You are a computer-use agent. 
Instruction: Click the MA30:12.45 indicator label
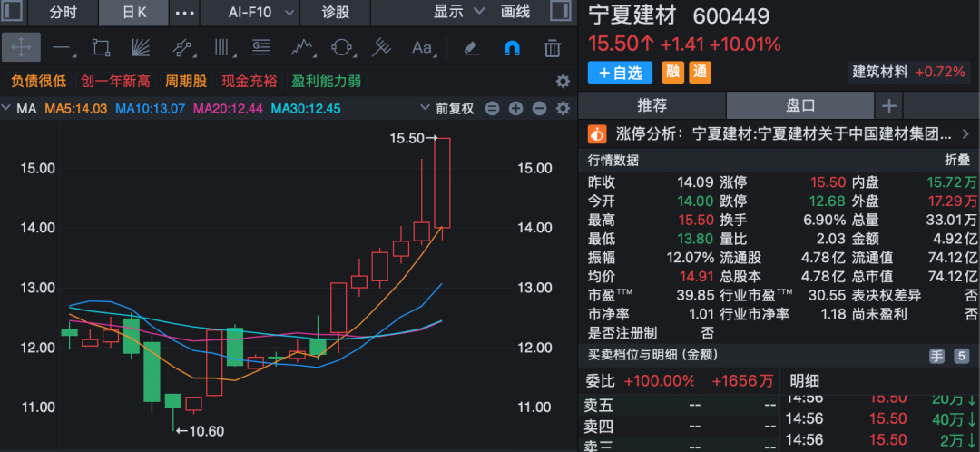[x=306, y=108]
